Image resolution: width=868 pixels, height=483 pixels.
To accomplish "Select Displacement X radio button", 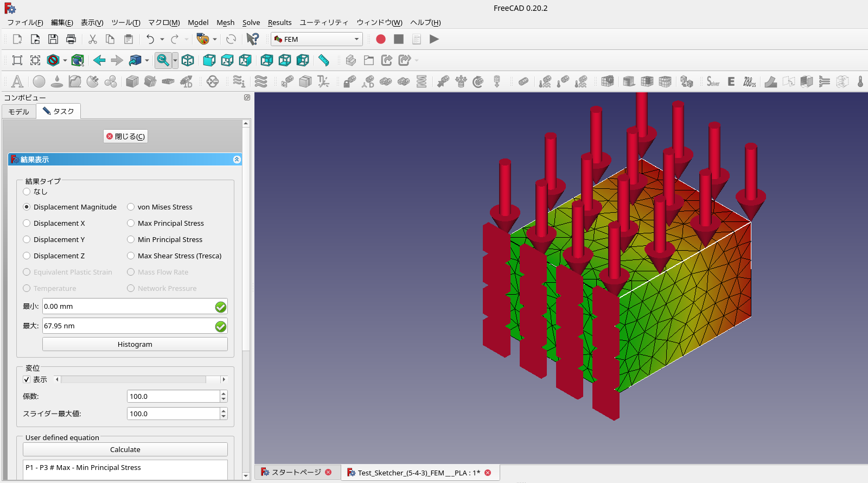I will coord(27,223).
